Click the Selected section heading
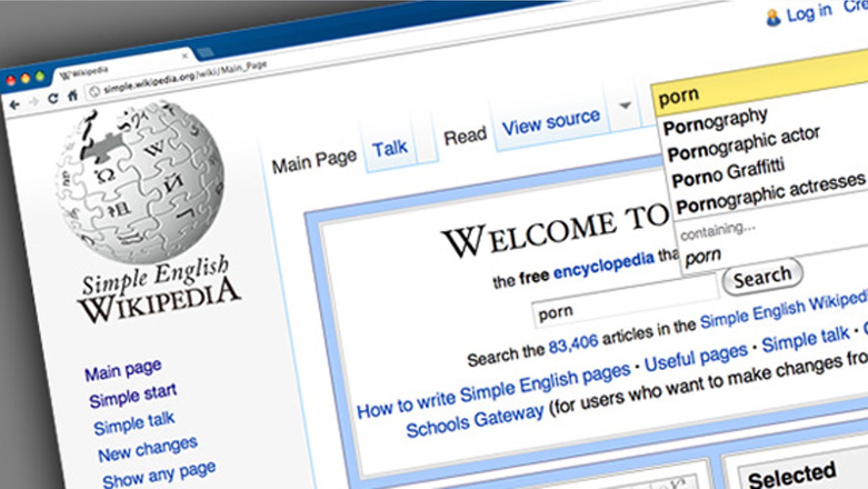Viewport: 868px width, 489px height. pyautogui.click(x=792, y=475)
